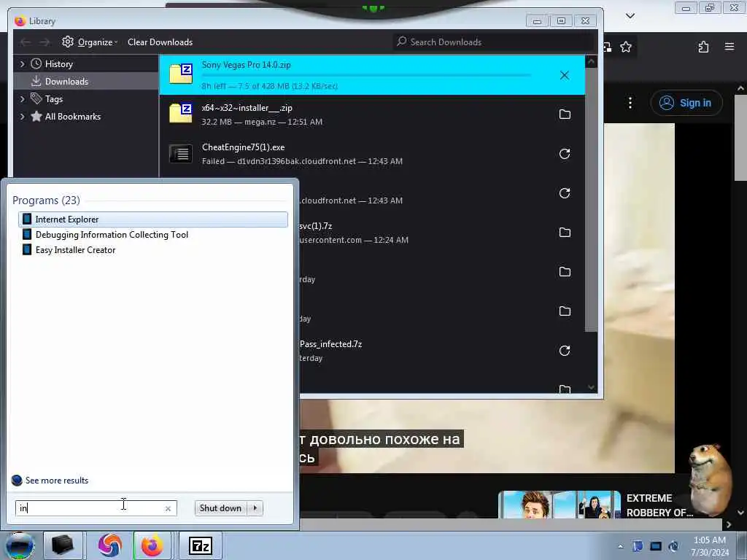This screenshot has height=560, width=747.
Task: Open 7-Zip from the taskbar
Action: (x=200, y=545)
